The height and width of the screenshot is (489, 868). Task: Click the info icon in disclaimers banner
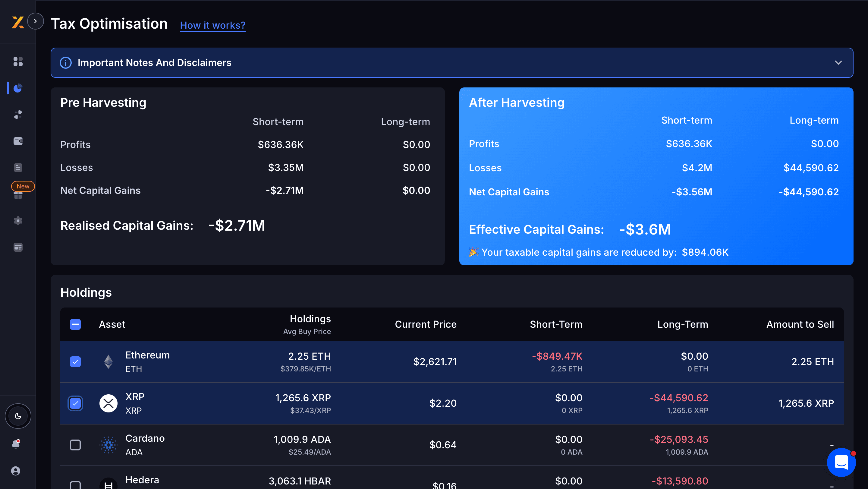pos(66,63)
